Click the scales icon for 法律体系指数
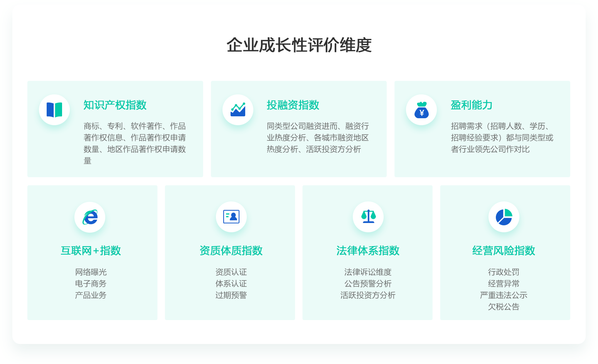The height and width of the screenshot is (364, 598). coord(368,216)
